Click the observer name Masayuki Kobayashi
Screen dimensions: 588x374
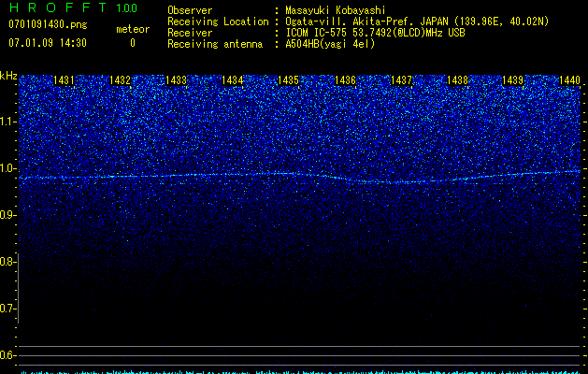click(336, 10)
